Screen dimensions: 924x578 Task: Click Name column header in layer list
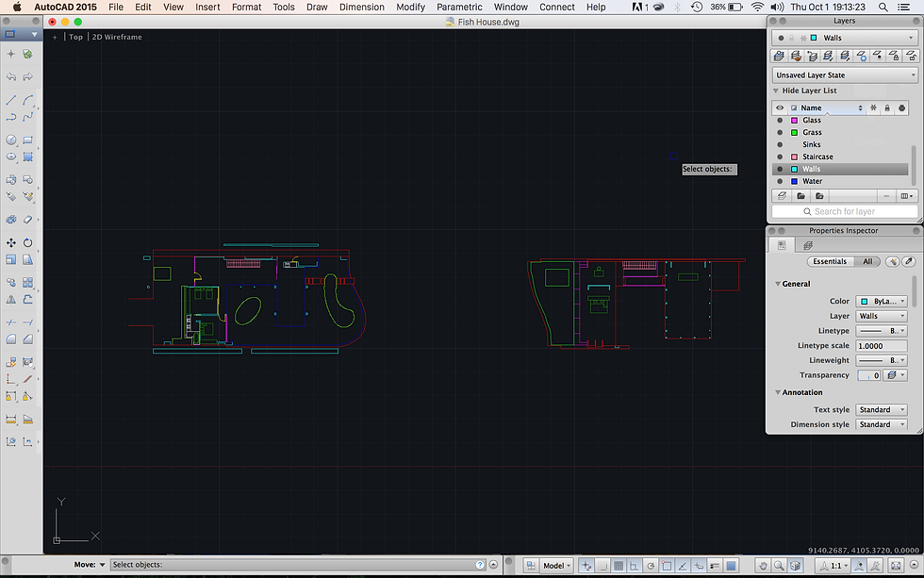828,107
